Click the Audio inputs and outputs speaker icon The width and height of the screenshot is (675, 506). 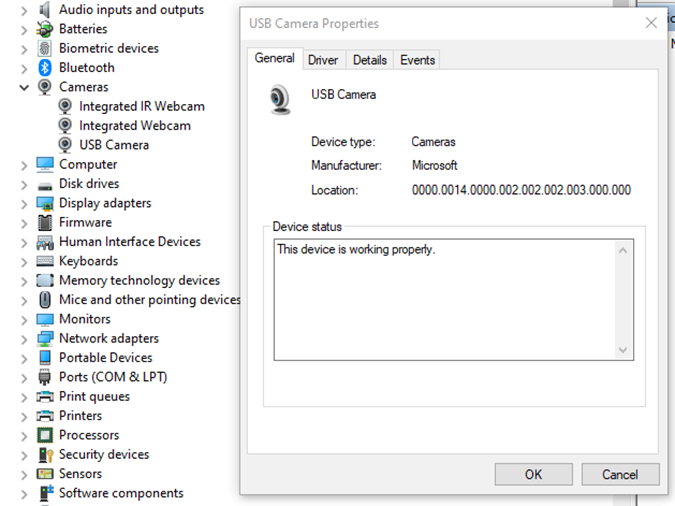[x=45, y=9]
